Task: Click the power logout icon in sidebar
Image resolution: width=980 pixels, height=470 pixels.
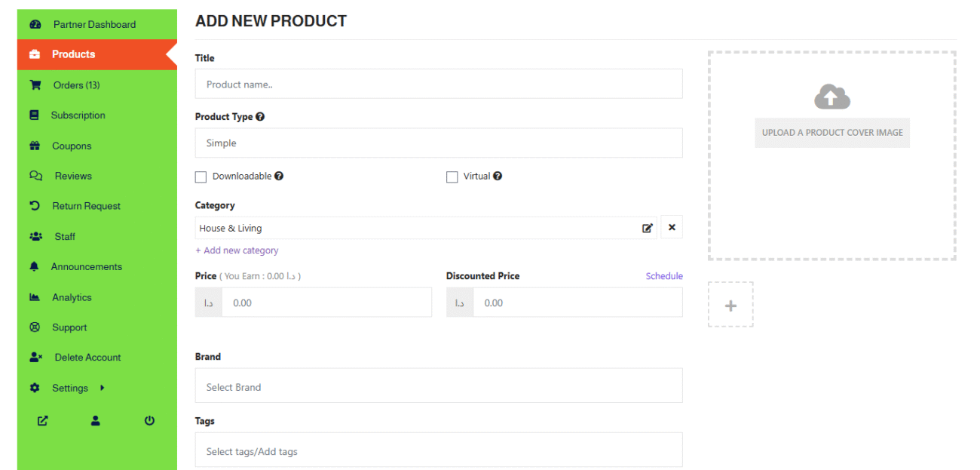Action: coord(149,421)
